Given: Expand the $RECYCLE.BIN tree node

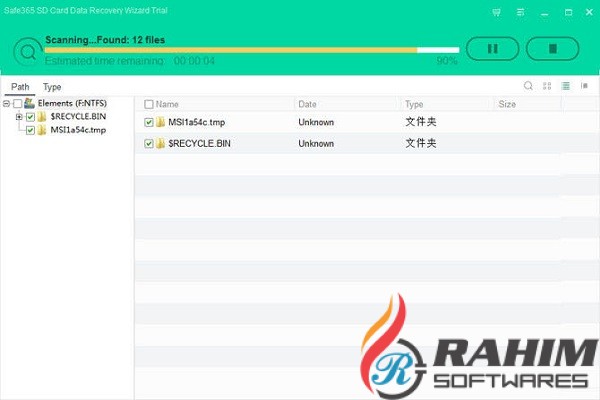Looking at the screenshot, I should pyautogui.click(x=19, y=117).
